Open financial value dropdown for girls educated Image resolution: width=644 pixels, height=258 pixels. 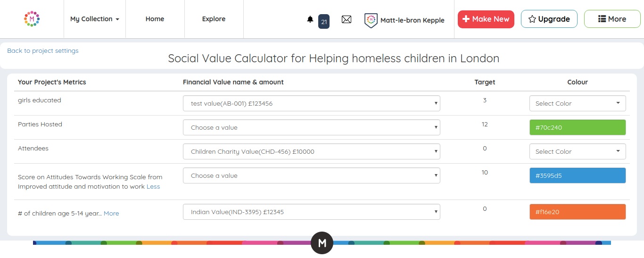tap(312, 103)
